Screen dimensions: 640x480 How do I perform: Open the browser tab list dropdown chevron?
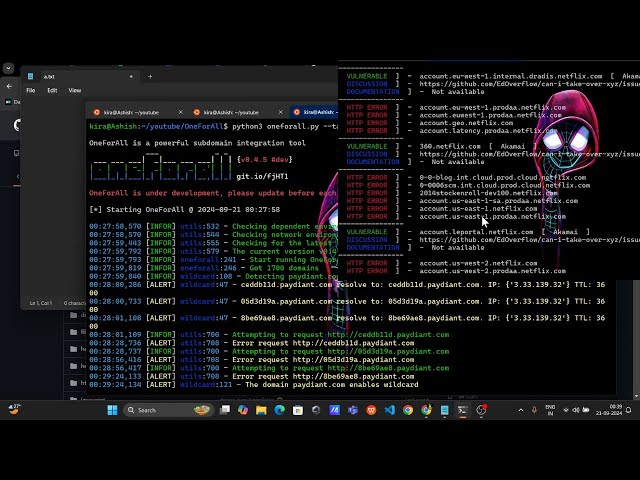pos(8,68)
